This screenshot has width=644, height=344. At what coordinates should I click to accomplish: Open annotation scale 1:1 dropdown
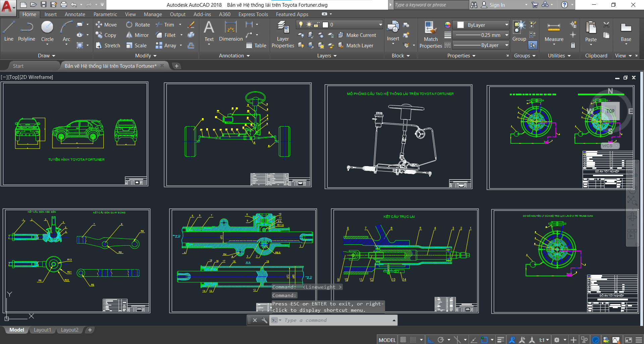544,340
